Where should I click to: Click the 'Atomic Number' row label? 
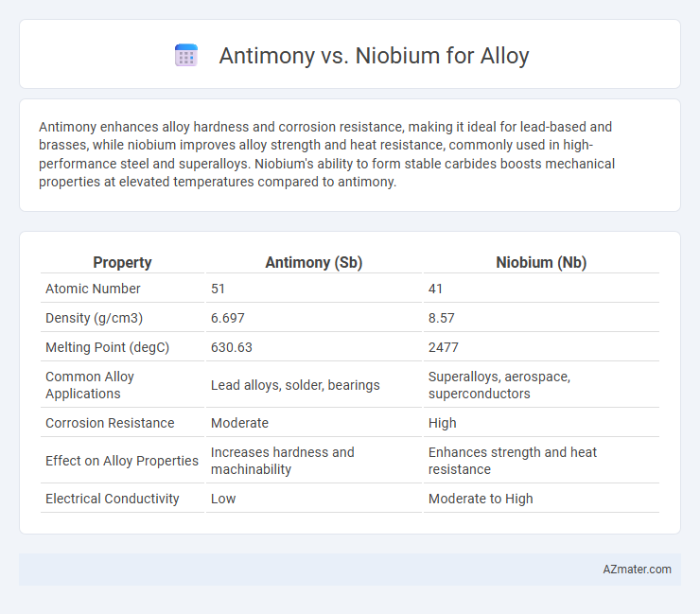point(93,289)
